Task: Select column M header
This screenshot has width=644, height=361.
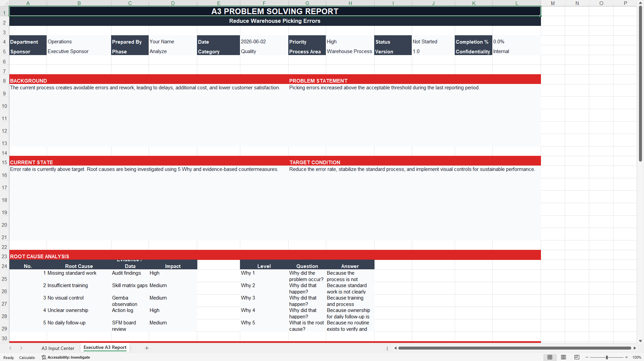Action: click(553, 3)
